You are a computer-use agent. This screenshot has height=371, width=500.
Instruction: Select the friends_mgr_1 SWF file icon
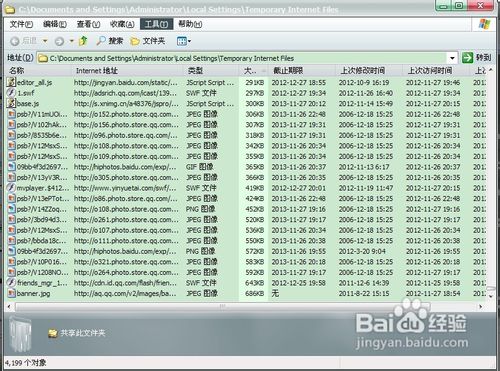(x=12, y=283)
